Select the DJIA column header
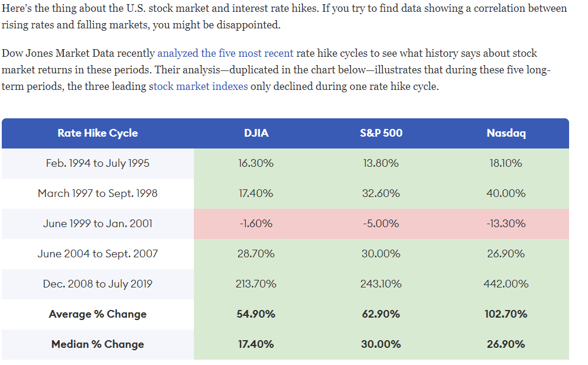Screen dimensions: 588x365 pos(256,133)
